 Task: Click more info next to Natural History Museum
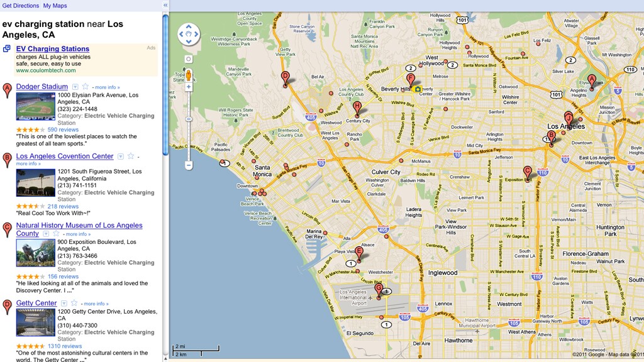pyautogui.click(x=78, y=234)
